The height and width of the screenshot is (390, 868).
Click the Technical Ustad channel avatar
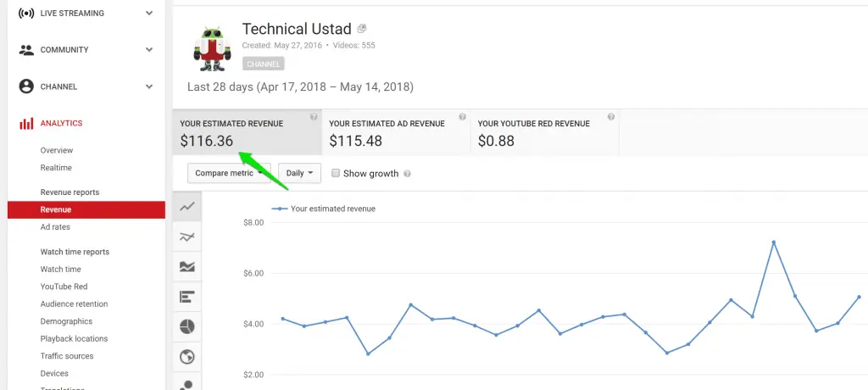pyautogui.click(x=211, y=48)
